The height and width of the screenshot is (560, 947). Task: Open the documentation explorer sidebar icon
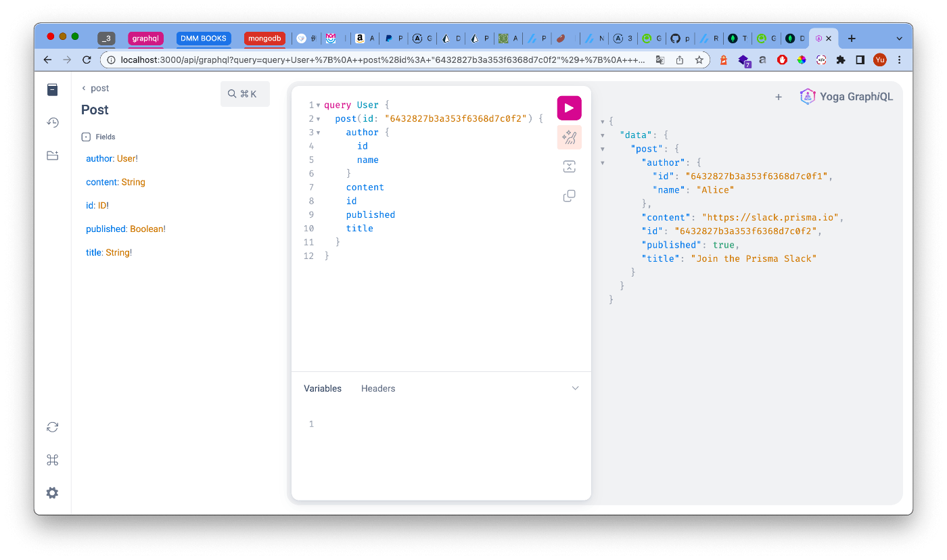(53, 89)
